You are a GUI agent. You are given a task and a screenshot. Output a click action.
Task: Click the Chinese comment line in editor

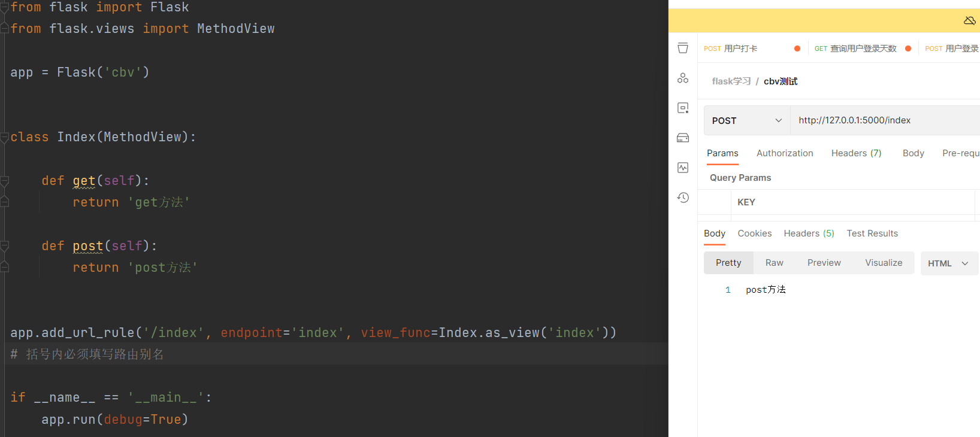pyautogui.click(x=87, y=354)
